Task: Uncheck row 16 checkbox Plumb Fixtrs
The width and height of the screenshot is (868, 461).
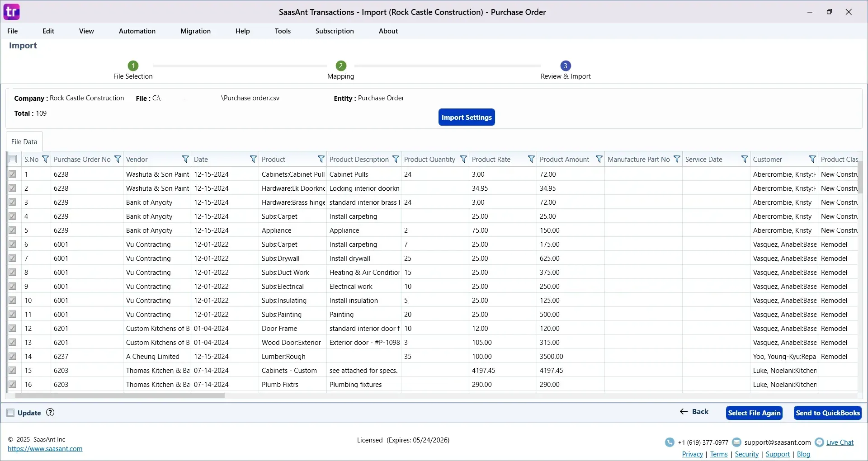Action: 12,384
